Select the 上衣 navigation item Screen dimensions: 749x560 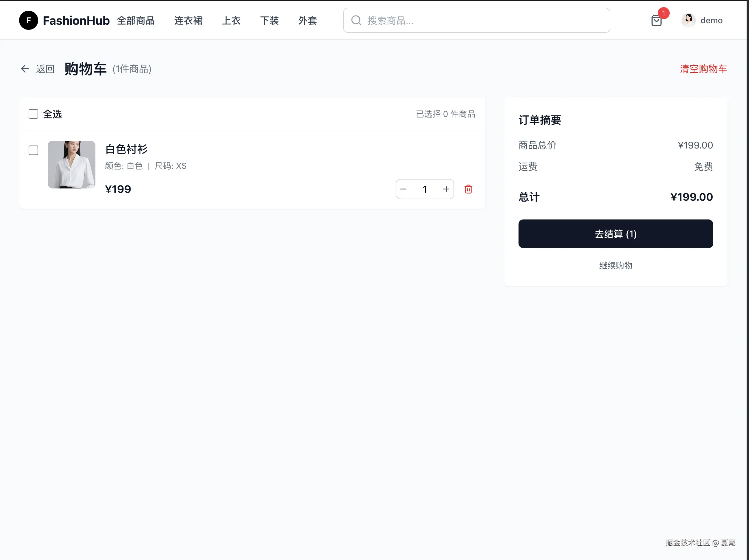click(231, 21)
